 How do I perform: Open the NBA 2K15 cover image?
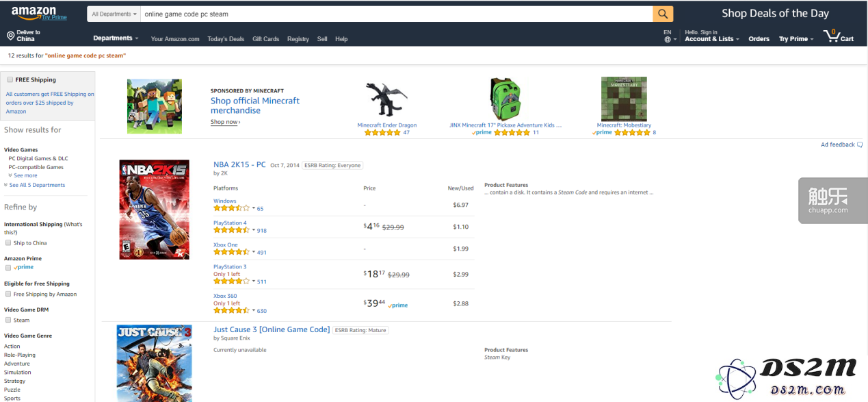(x=154, y=210)
